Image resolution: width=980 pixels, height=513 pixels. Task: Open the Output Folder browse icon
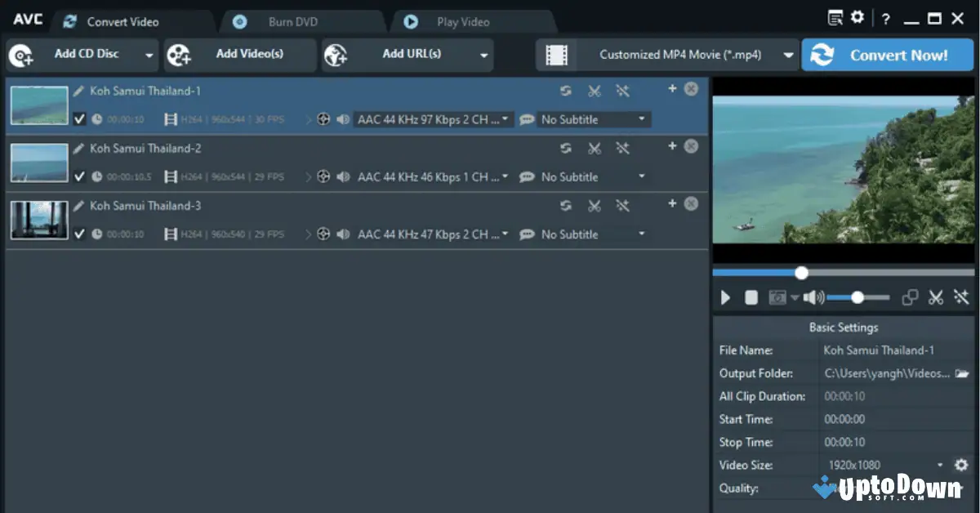[x=963, y=372]
